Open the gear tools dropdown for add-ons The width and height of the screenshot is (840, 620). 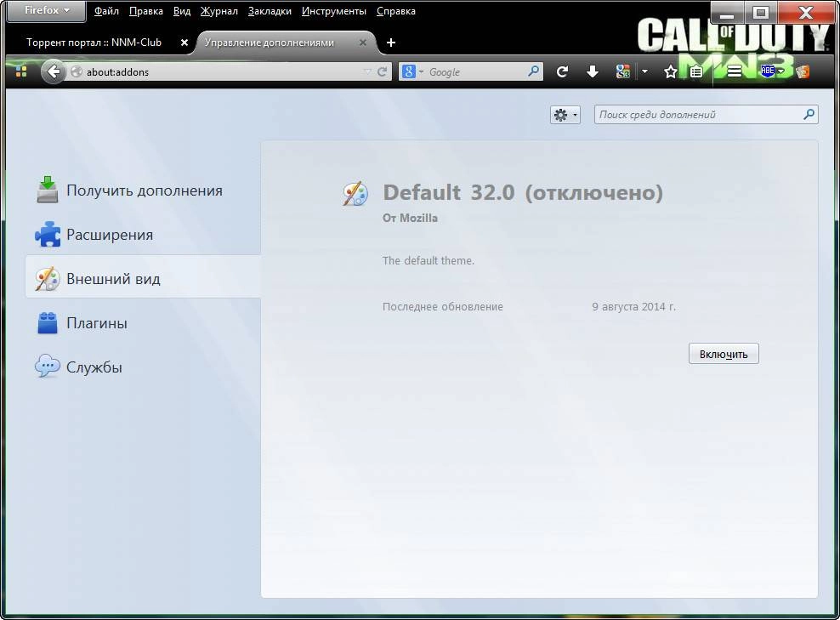tap(565, 115)
